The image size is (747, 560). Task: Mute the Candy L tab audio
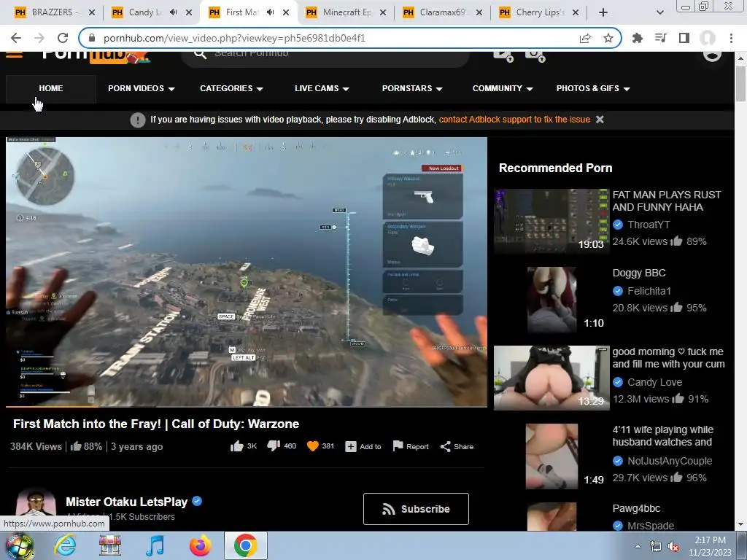click(174, 12)
